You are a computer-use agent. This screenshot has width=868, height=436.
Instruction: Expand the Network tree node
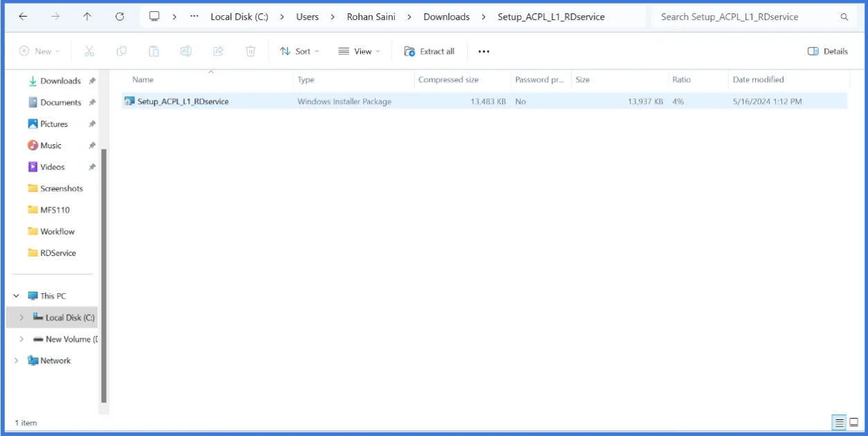coord(16,360)
